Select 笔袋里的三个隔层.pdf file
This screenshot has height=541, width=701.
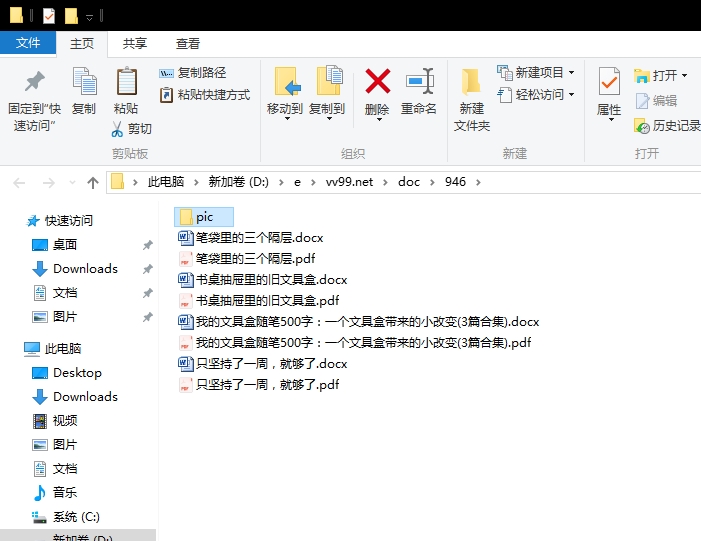247,258
